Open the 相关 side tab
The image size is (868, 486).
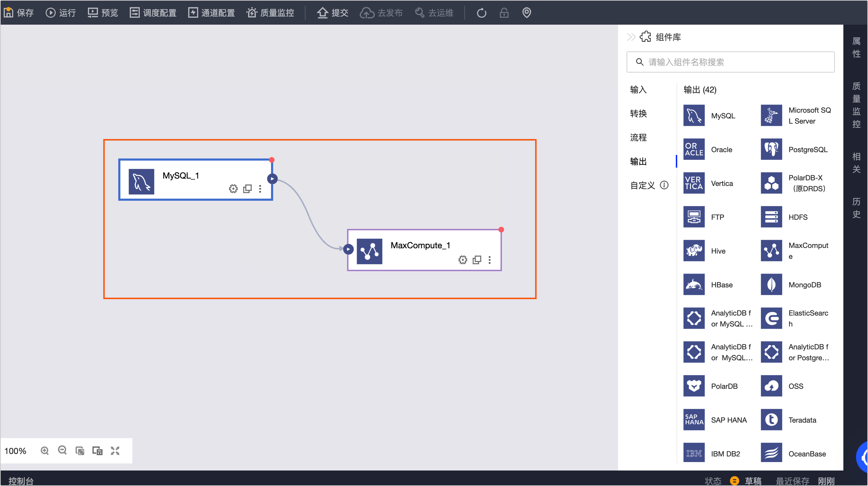[856, 163]
